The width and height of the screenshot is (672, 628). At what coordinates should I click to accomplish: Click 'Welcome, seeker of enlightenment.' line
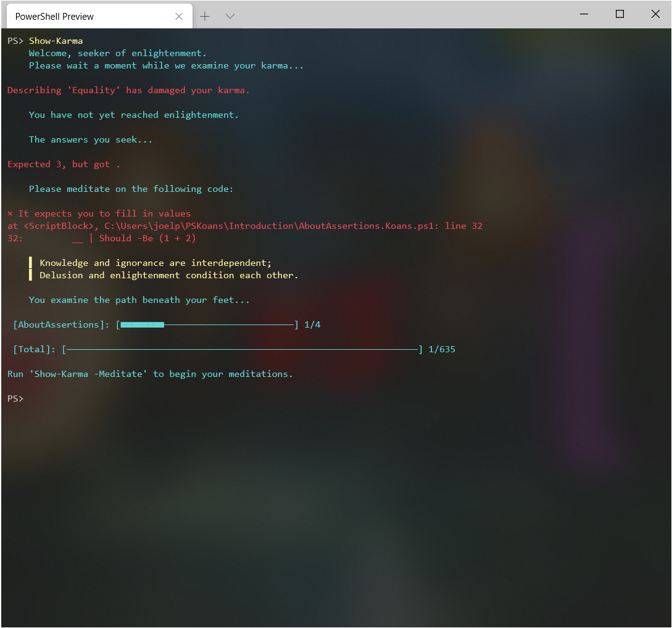(x=117, y=54)
